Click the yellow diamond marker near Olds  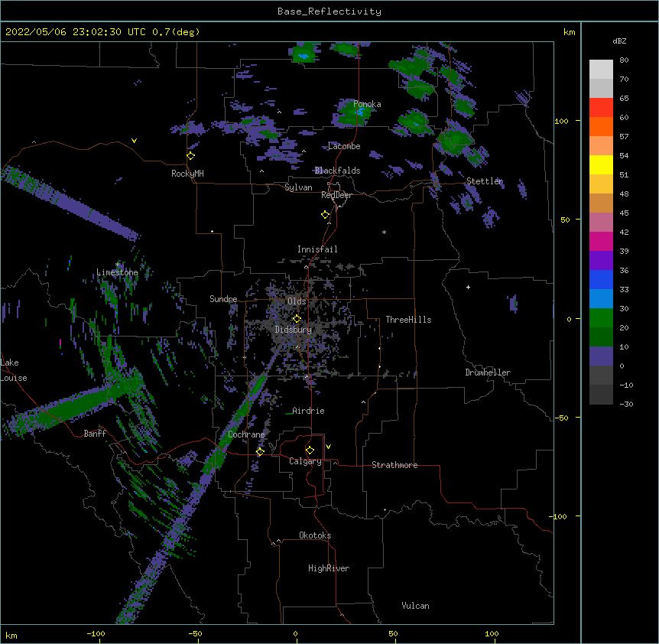(297, 319)
